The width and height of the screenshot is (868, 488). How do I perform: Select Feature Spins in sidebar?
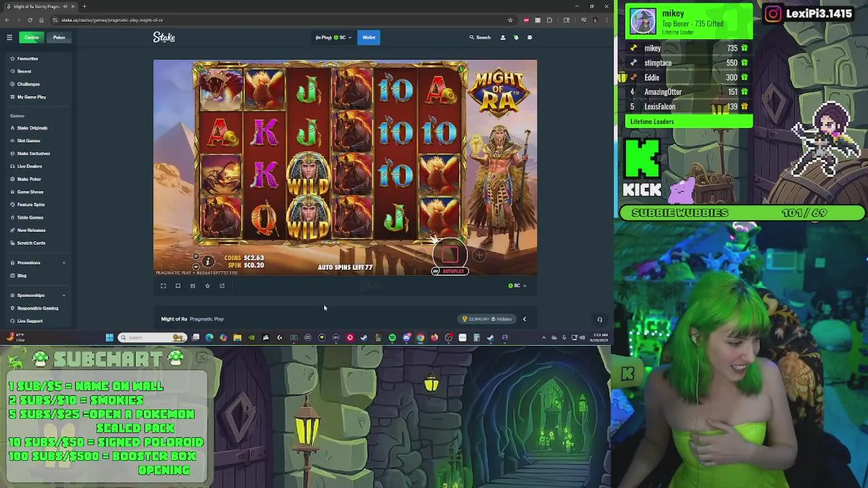pyautogui.click(x=38, y=205)
